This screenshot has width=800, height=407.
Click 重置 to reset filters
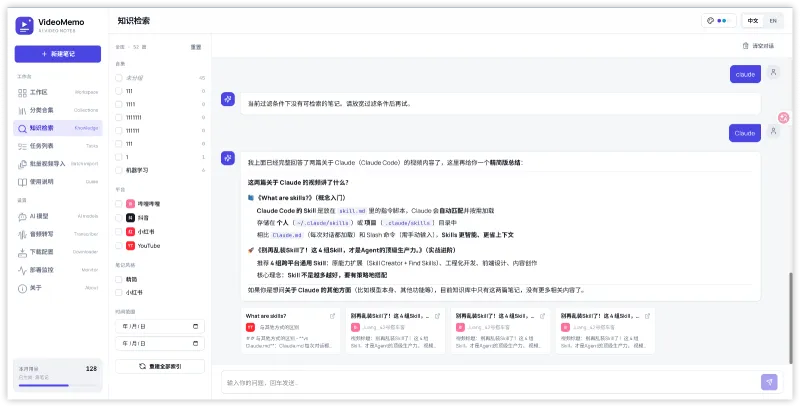click(x=196, y=47)
